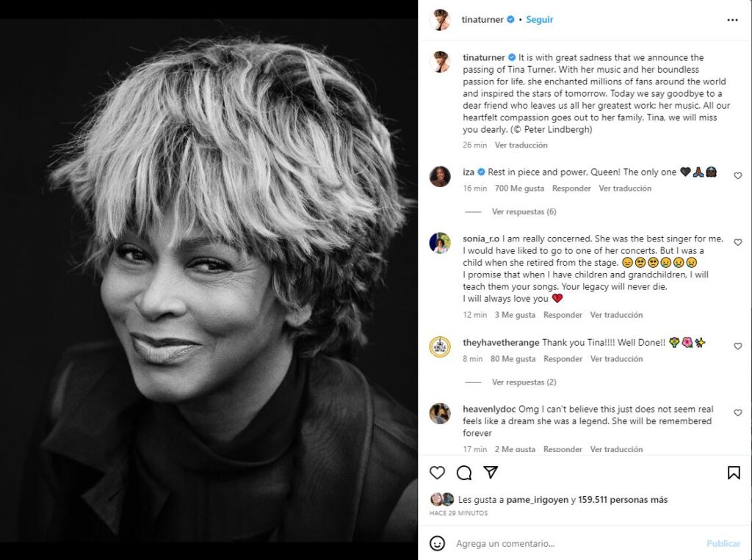Like sonia_r.o's comment heart

point(737,243)
